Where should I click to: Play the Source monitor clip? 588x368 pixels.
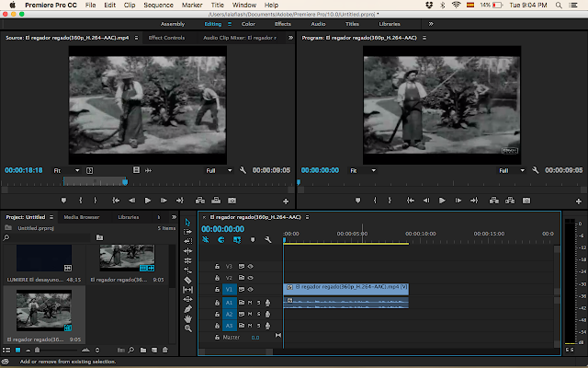tap(148, 201)
